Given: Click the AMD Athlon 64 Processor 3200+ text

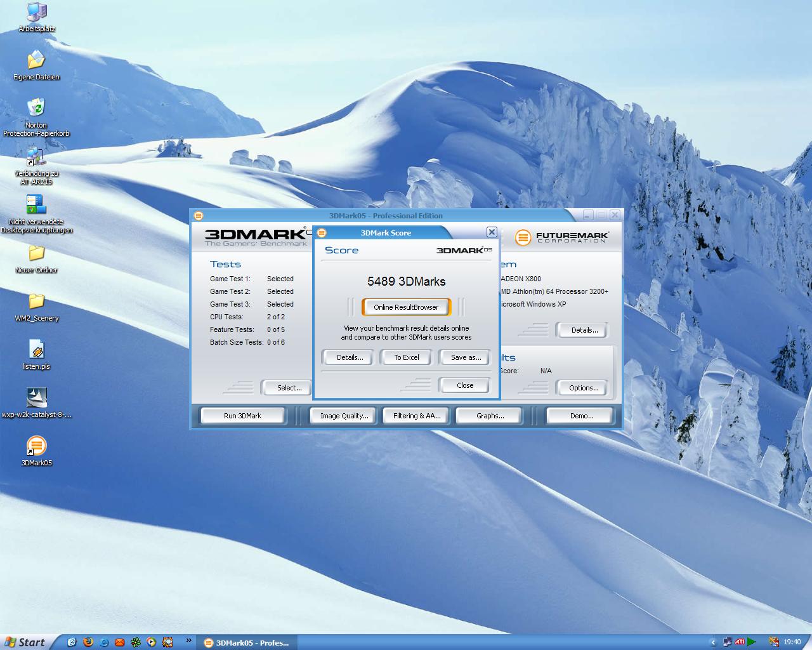Looking at the screenshot, I should (x=554, y=291).
